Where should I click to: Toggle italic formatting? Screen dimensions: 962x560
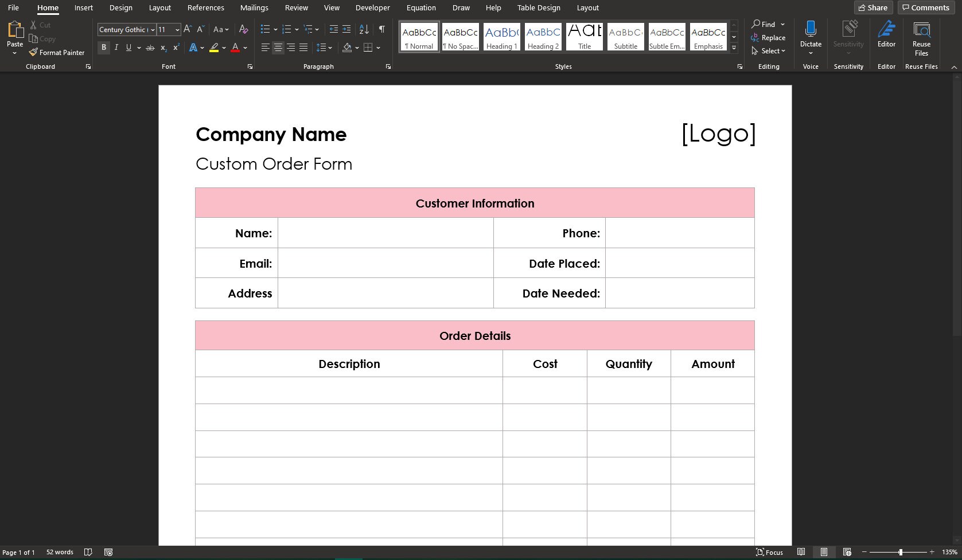[x=116, y=48]
